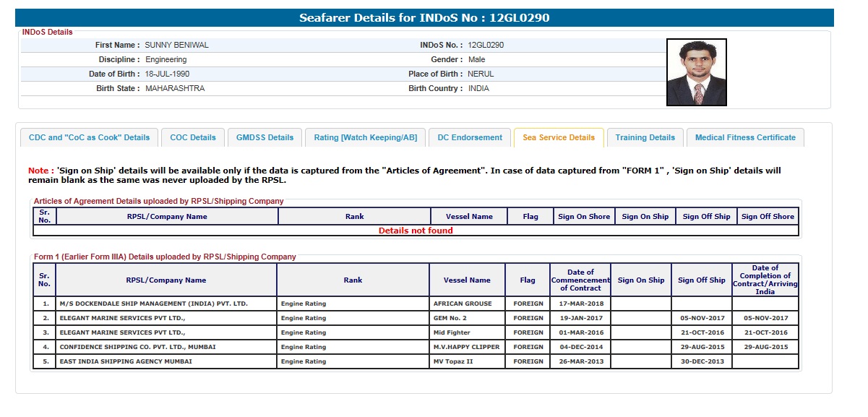Go to the DC Endorsement tab
This screenshot has width=868, height=417.
[x=470, y=137]
